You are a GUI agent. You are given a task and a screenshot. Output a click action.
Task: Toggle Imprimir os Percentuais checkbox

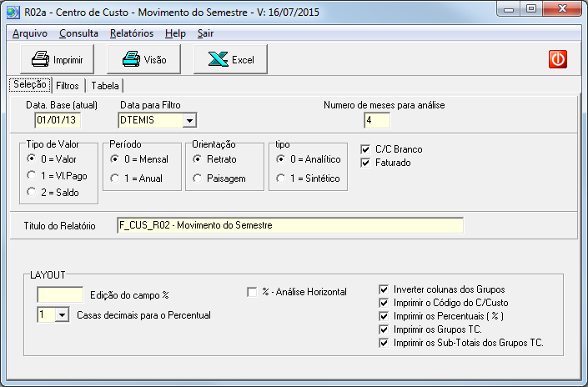(384, 316)
